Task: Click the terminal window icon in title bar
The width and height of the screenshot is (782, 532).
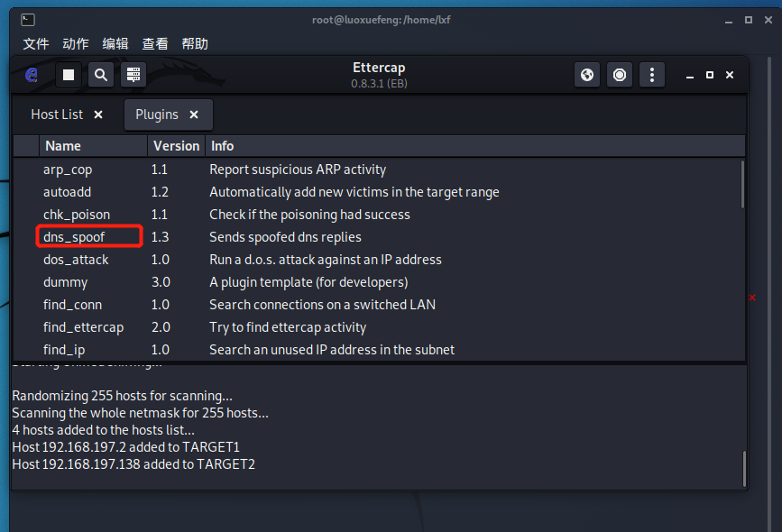Action: point(28,20)
